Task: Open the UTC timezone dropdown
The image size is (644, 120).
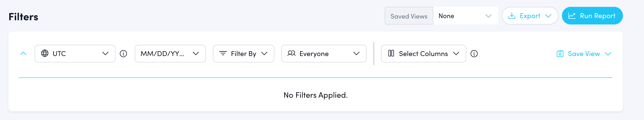Action: [x=75, y=54]
